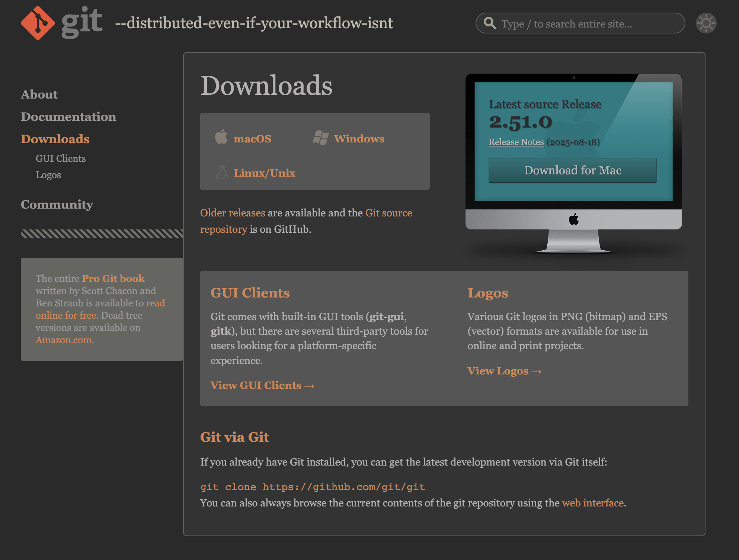Viewport: 739px width, 560px height.
Task: Open the Pro Git book link
Action: pyautogui.click(x=113, y=278)
